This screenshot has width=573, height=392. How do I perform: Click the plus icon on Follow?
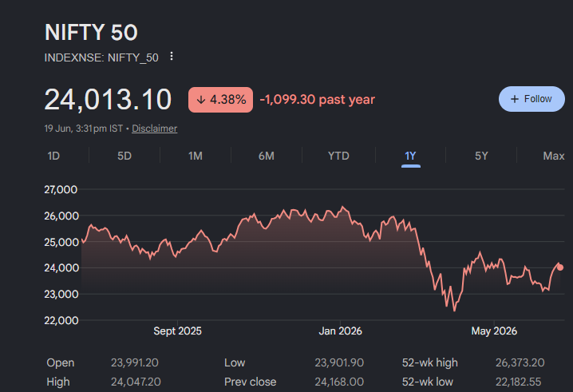(x=515, y=99)
